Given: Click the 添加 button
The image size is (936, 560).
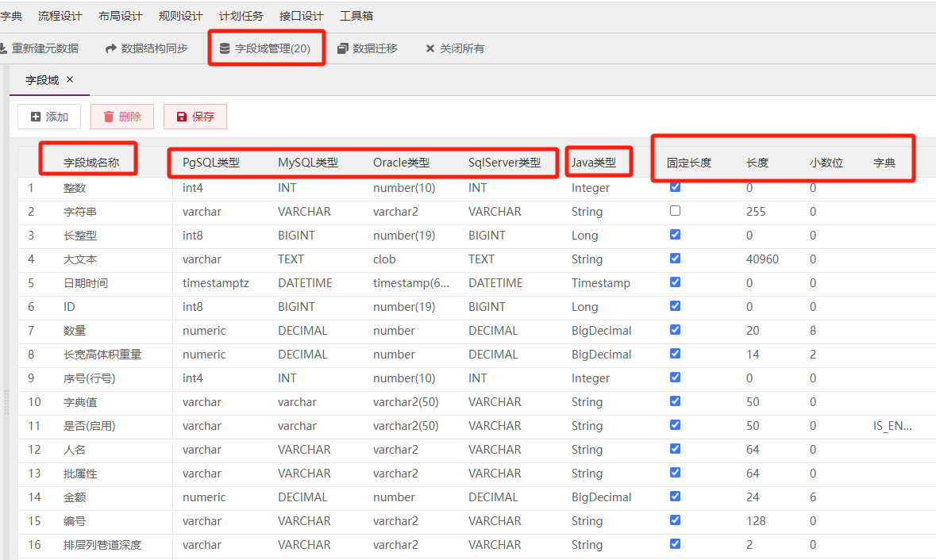Looking at the screenshot, I should pyautogui.click(x=49, y=117).
